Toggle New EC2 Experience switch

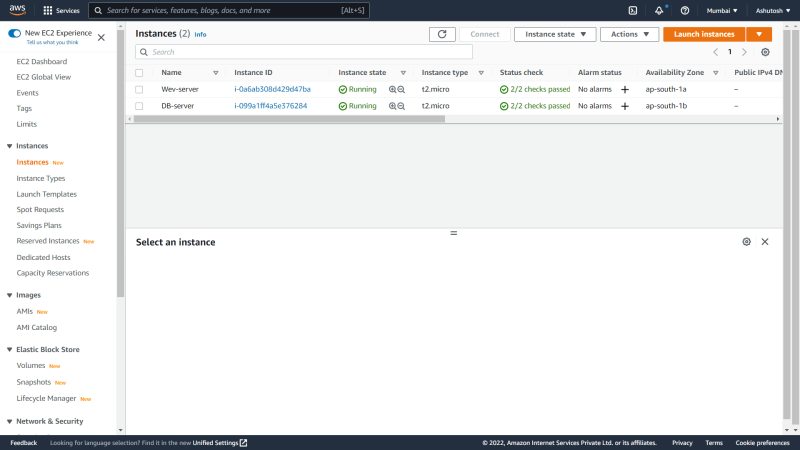[x=14, y=33]
